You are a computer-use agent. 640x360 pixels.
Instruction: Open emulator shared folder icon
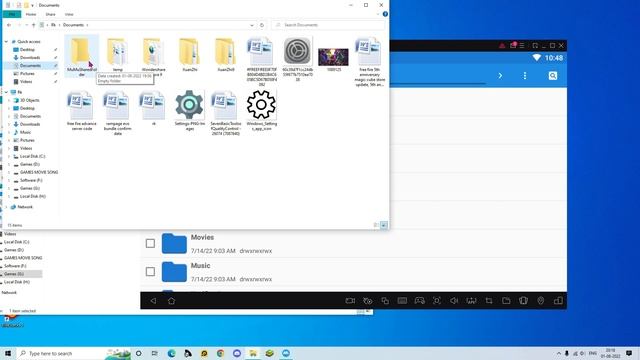[x=506, y=301]
